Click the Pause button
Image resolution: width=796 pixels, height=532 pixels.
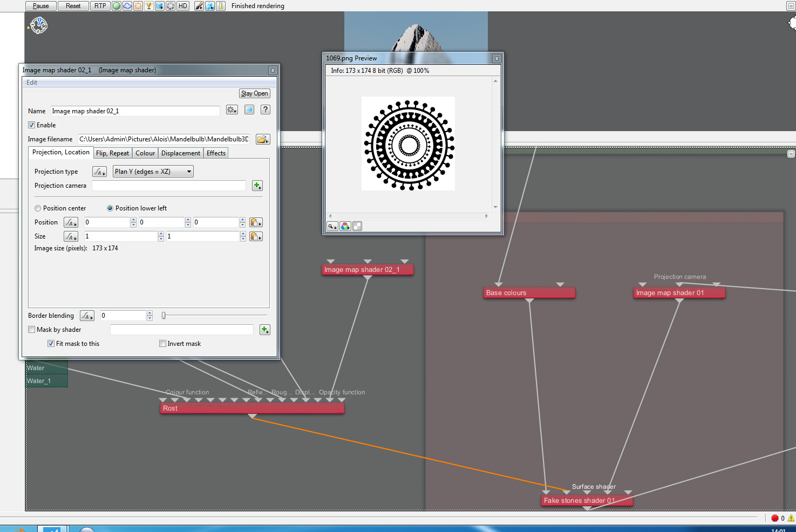coord(40,6)
